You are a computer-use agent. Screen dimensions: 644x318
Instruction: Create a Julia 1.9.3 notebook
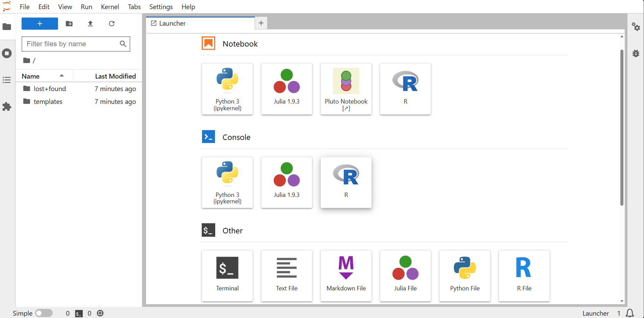pos(287,89)
